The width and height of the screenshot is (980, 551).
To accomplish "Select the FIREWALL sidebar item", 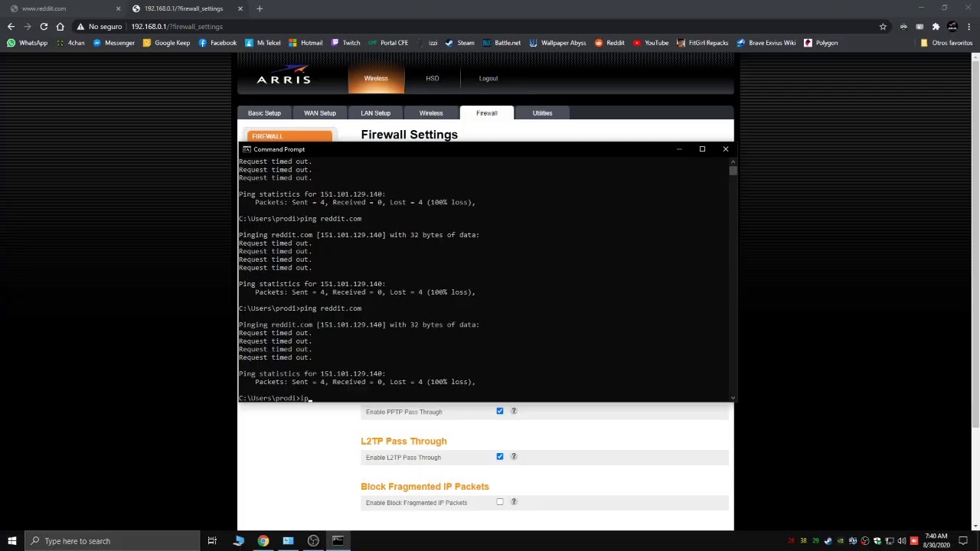I will coord(288,136).
